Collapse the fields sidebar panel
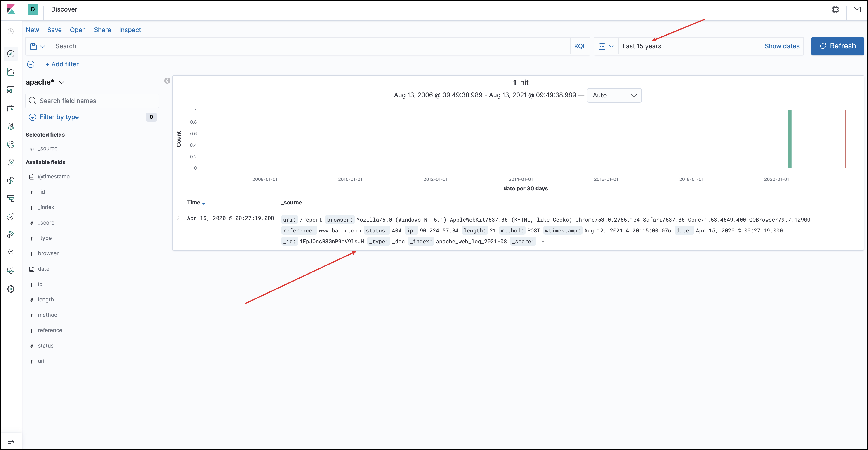 point(167,81)
